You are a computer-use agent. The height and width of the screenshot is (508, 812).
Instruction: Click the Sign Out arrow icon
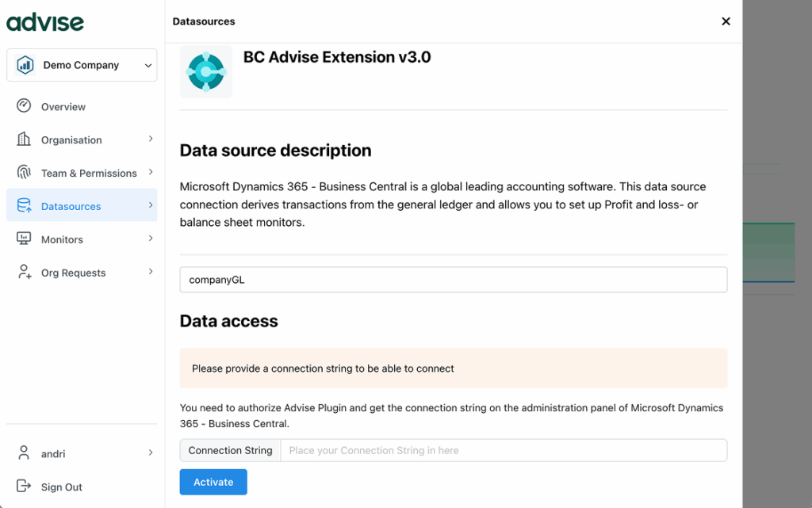coord(24,487)
